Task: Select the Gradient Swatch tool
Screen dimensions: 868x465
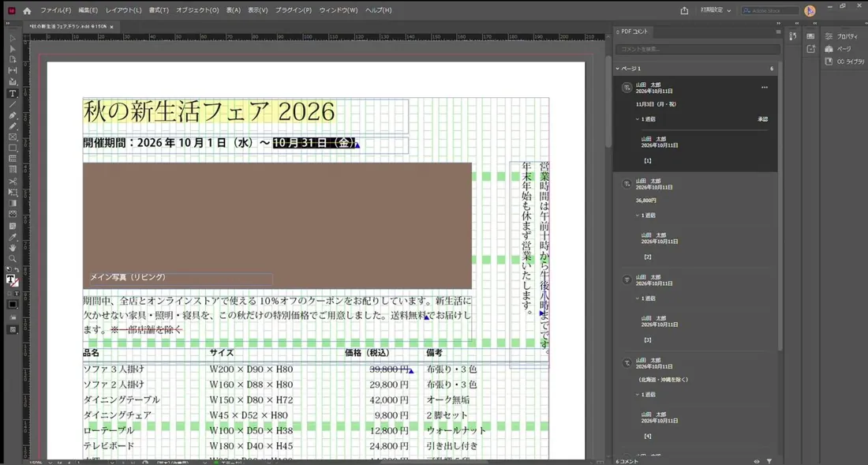Action: (x=12, y=203)
